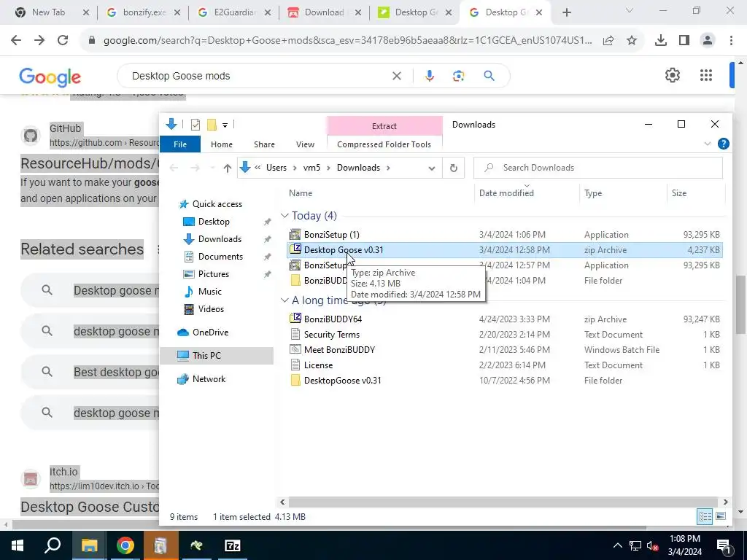Select Network in the navigation pane
This screenshot has height=560, width=747.
coord(209,379)
